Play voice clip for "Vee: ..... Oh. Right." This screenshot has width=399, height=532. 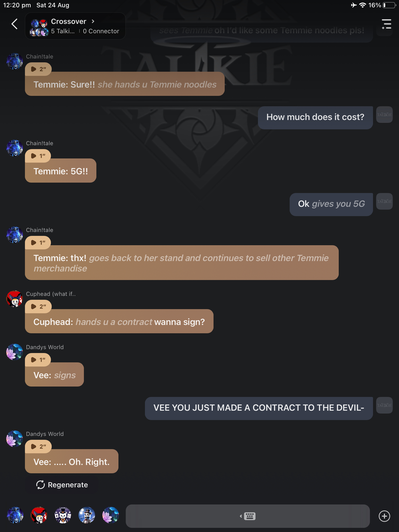[x=38, y=447]
